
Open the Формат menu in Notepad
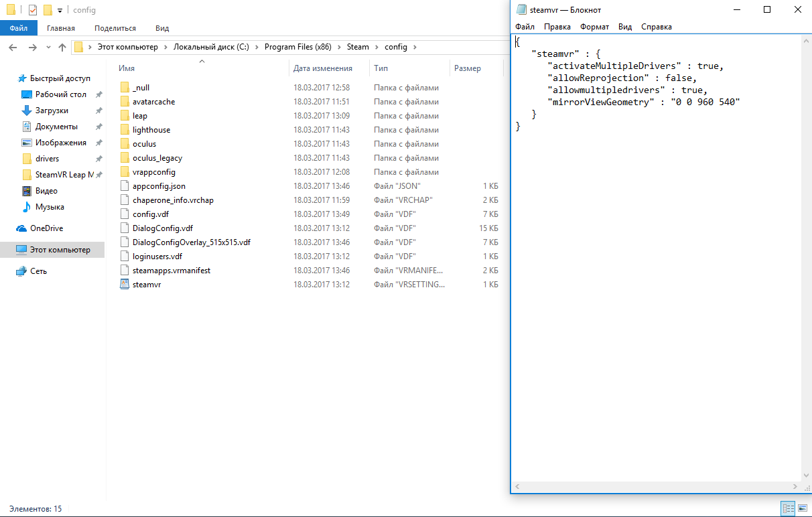(594, 27)
